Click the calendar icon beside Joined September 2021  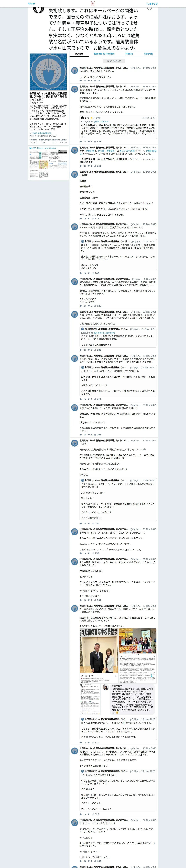click(30, 136)
